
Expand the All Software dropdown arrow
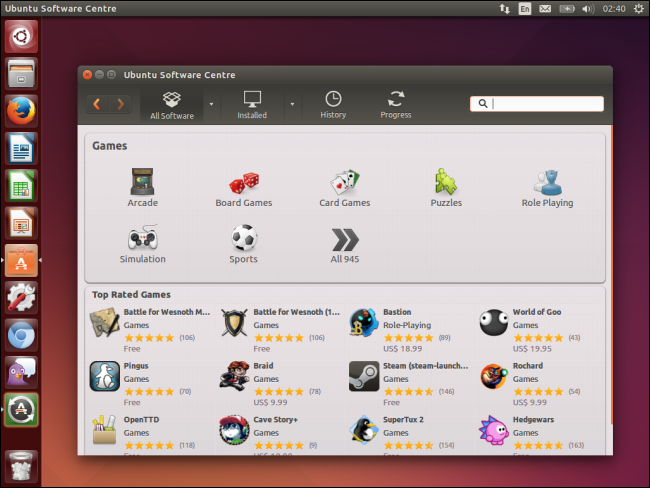click(x=211, y=104)
